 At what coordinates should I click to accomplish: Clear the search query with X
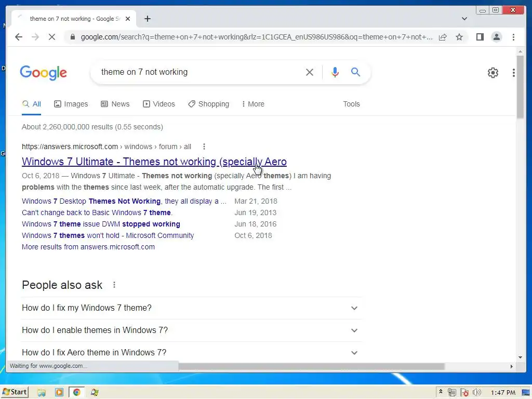pyautogui.click(x=310, y=72)
